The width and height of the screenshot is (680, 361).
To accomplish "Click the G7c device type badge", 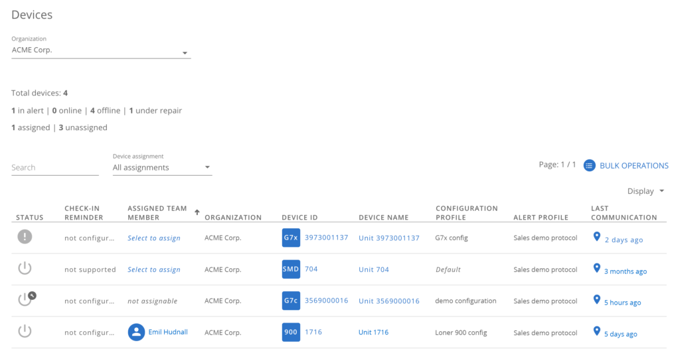I will (x=291, y=301).
